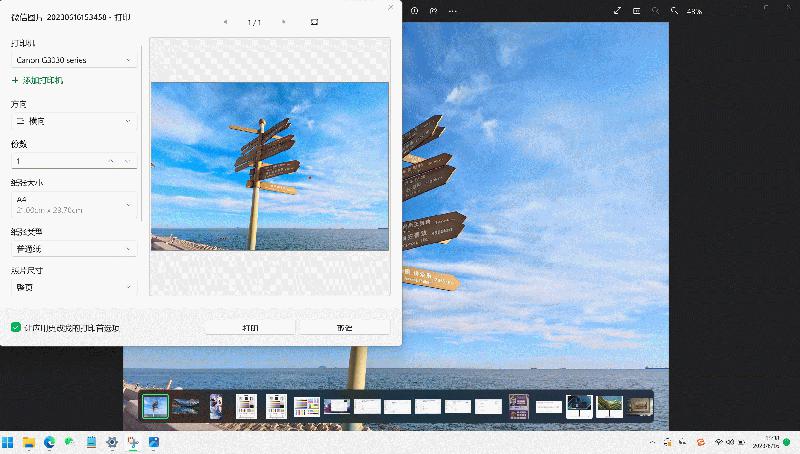This screenshot has width=800, height=454.
Task: Click the green add printer link
Action: click(x=38, y=80)
